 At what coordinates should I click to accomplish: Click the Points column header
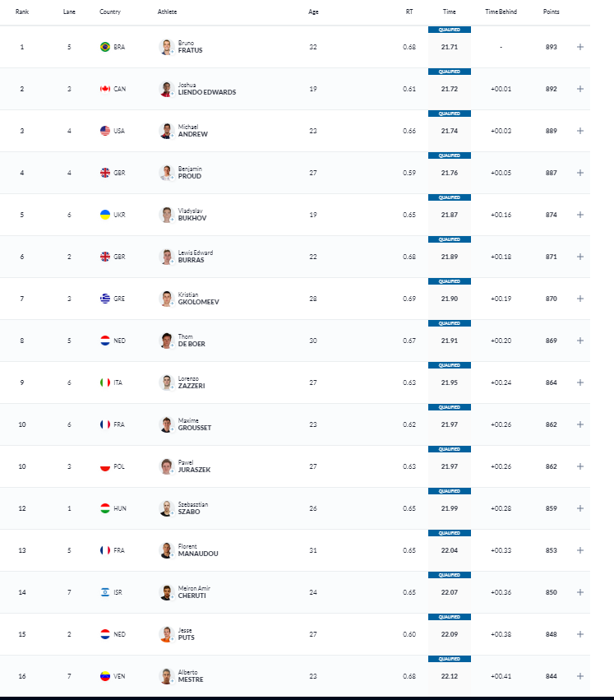click(552, 12)
